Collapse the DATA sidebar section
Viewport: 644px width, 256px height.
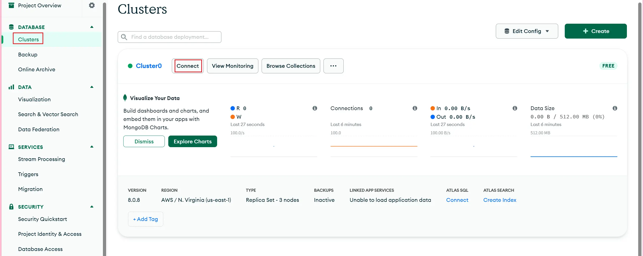click(x=92, y=87)
